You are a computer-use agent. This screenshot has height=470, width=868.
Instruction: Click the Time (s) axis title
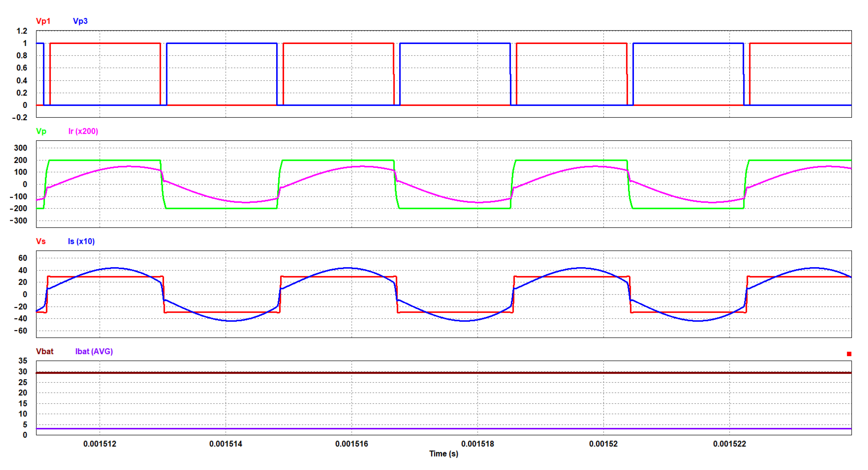tap(443, 454)
